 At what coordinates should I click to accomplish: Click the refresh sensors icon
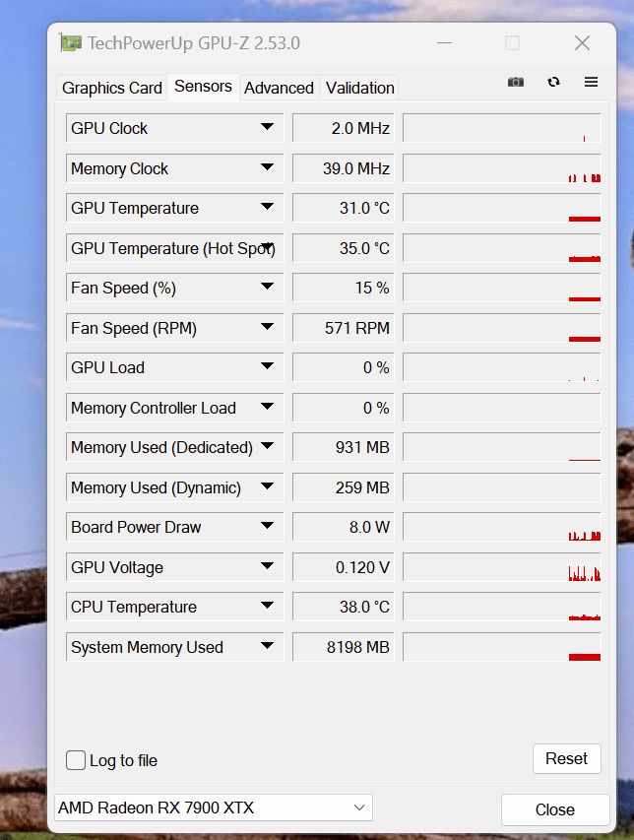pyautogui.click(x=553, y=82)
